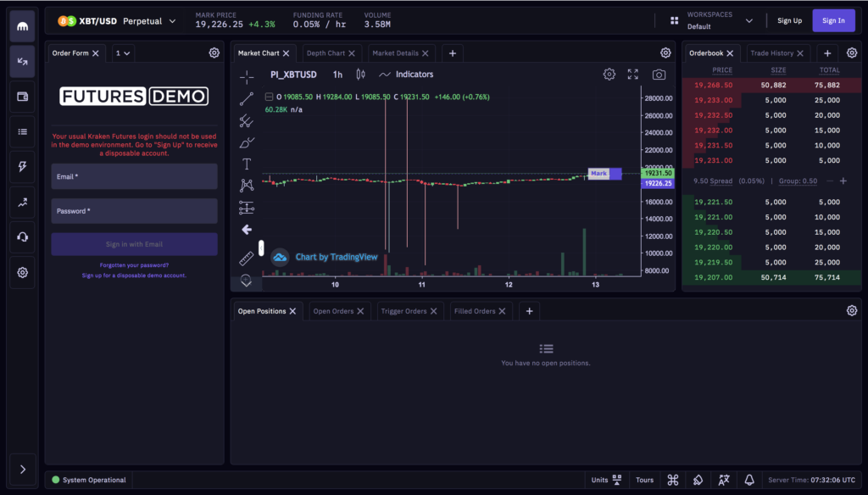This screenshot has width=868, height=495.
Task: Toggle the Units display in the status bar
Action: point(606,480)
